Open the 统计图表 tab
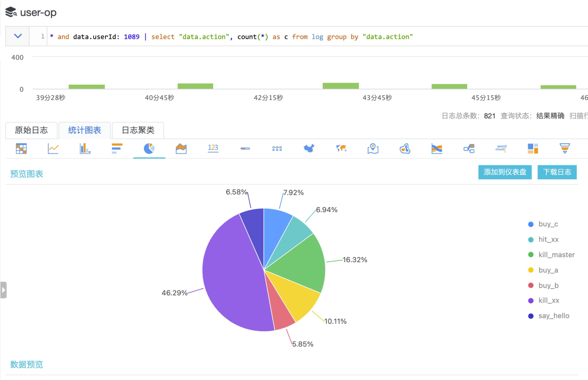 point(85,130)
